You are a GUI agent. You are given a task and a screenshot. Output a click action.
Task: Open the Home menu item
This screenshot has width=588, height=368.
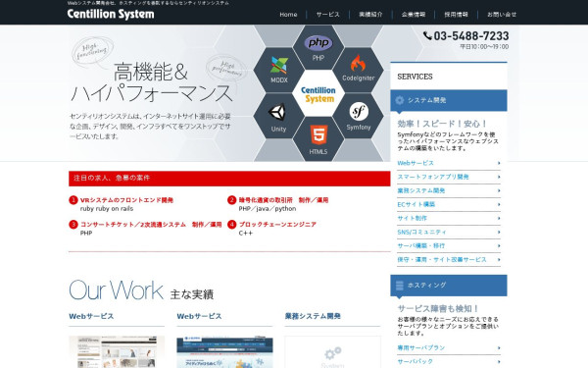(x=288, y=15)
